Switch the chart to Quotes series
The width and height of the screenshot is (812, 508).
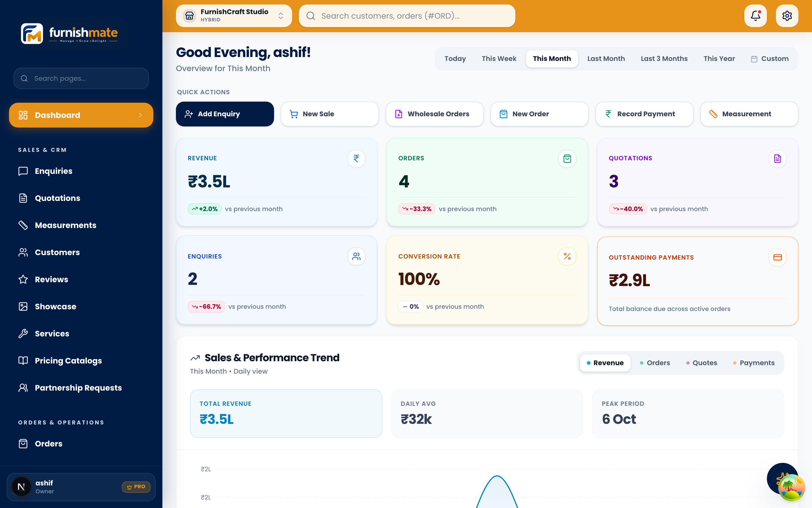701,363
